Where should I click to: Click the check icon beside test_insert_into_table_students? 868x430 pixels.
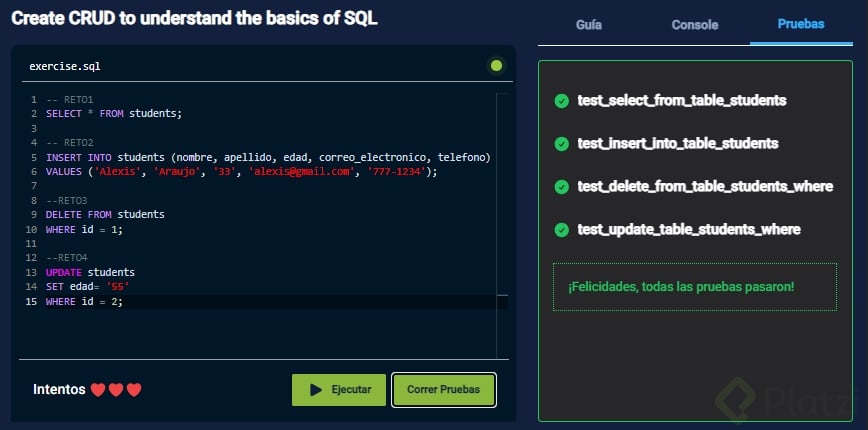562,144
